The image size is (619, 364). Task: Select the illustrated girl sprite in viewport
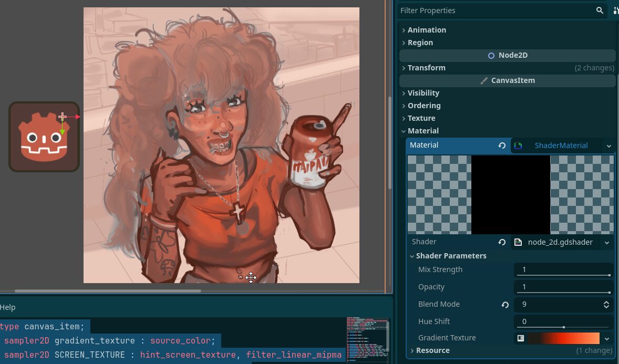[221, 145]
